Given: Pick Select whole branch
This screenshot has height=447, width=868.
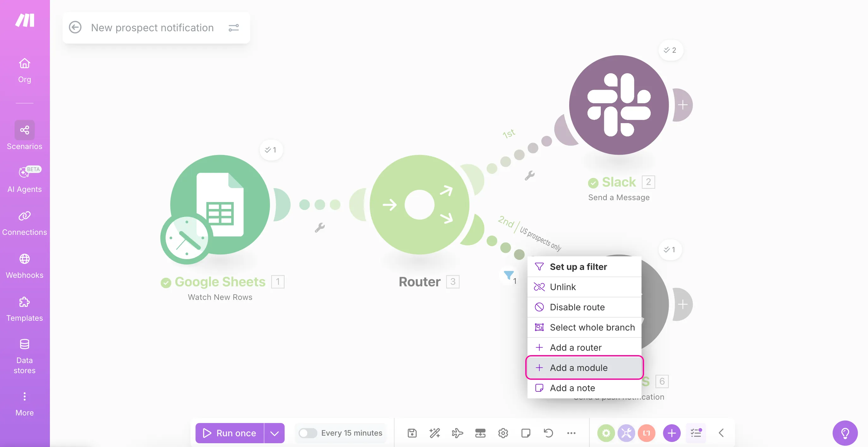Looking at the screenshot, I should [584, 327].
